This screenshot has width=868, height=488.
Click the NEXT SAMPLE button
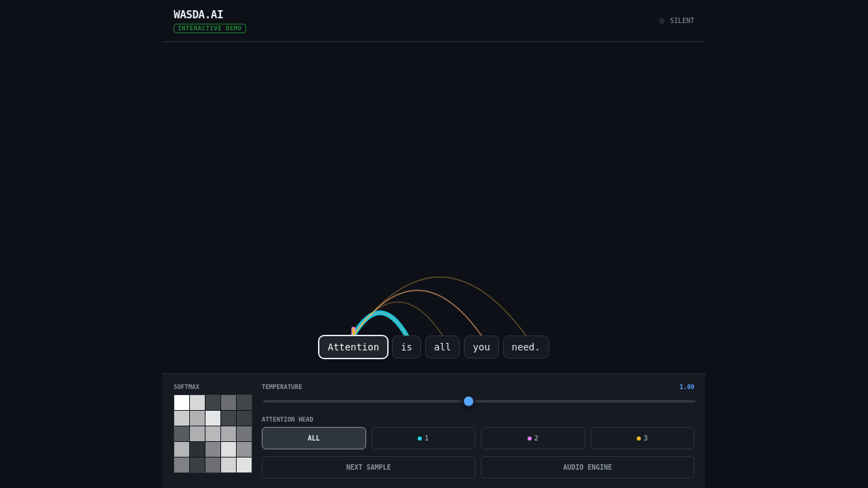(x=368, y=467)
